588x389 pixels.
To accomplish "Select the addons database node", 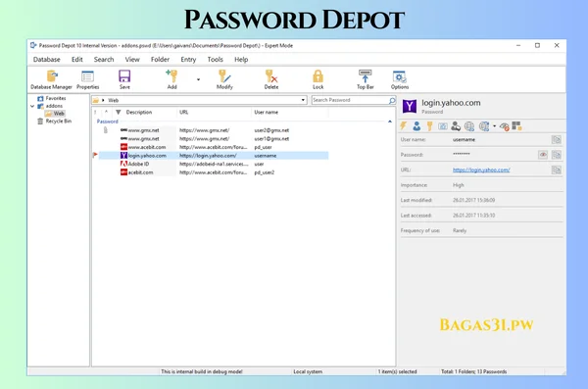I will coord(54,106).
